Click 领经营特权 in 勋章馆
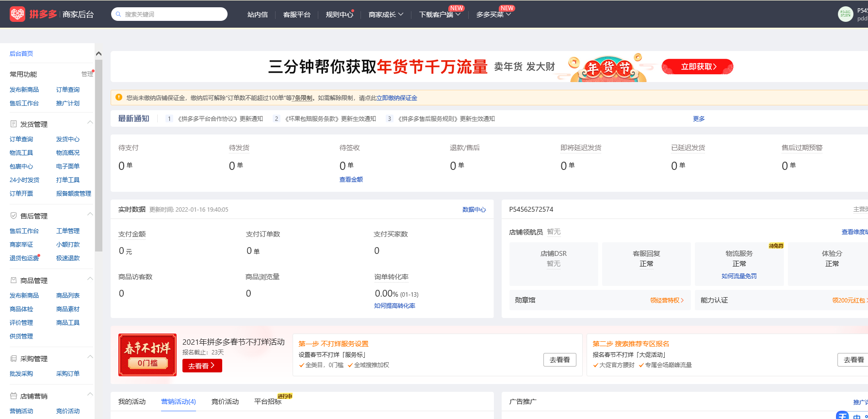 [667, 300]
